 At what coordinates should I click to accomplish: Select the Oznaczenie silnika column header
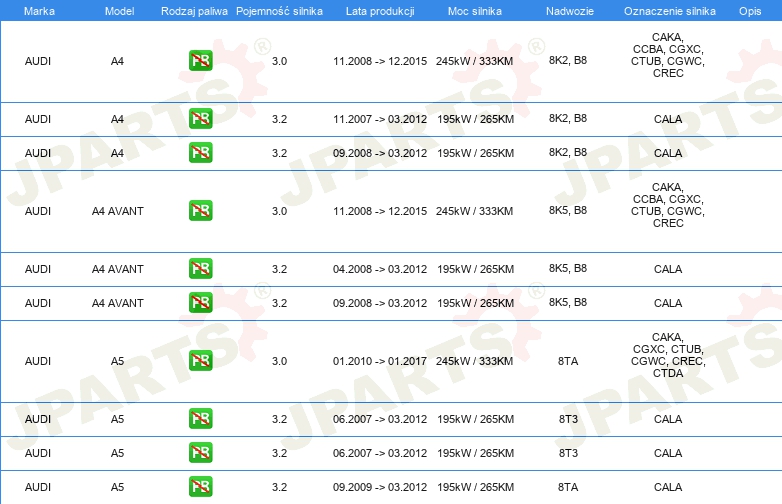(x=670, y=11)
